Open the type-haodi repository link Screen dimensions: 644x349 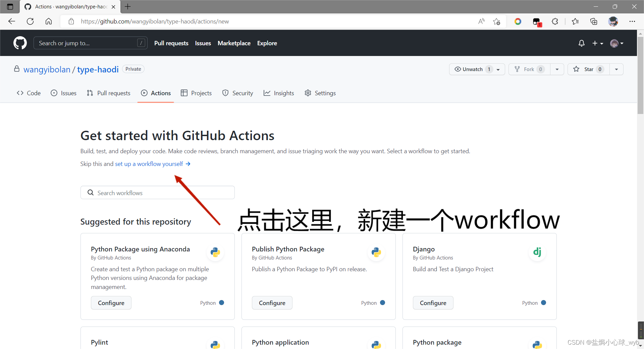click(x=98, y=69)
